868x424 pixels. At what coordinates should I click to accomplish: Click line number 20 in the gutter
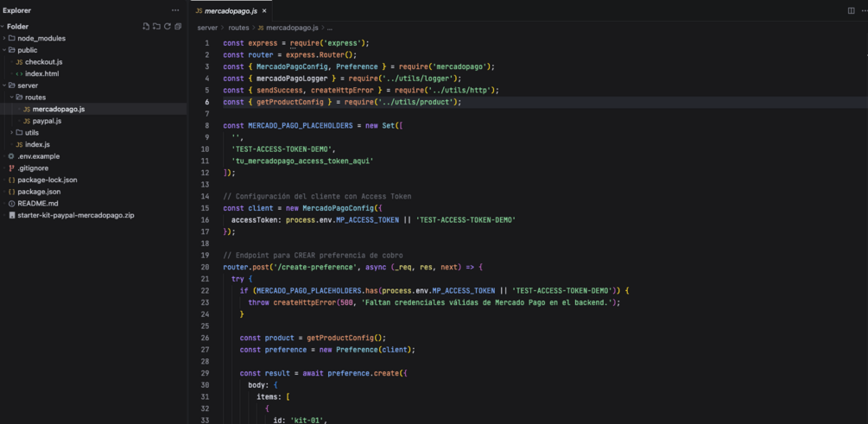[x=206, y=267]
